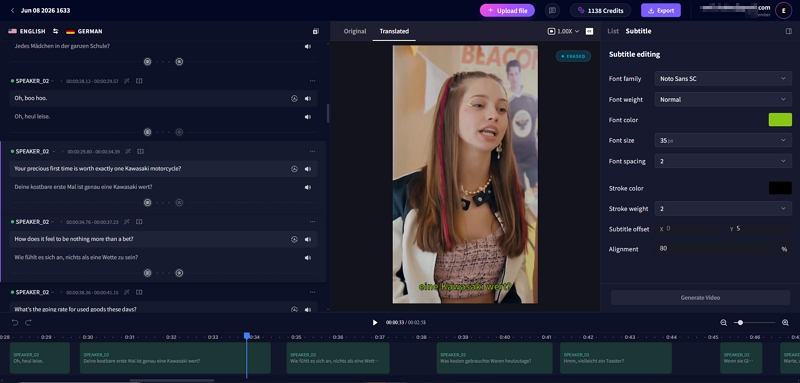Open the user avatar E menu
Image resolution: width=800 pixels, height=383 pixels.
(x=783, y=10)
